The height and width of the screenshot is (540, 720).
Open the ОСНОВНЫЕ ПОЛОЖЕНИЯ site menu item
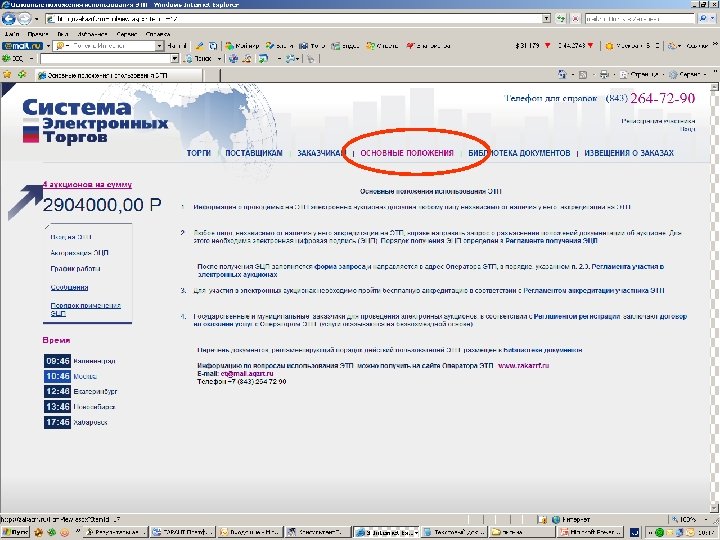(x=407, y=153)
